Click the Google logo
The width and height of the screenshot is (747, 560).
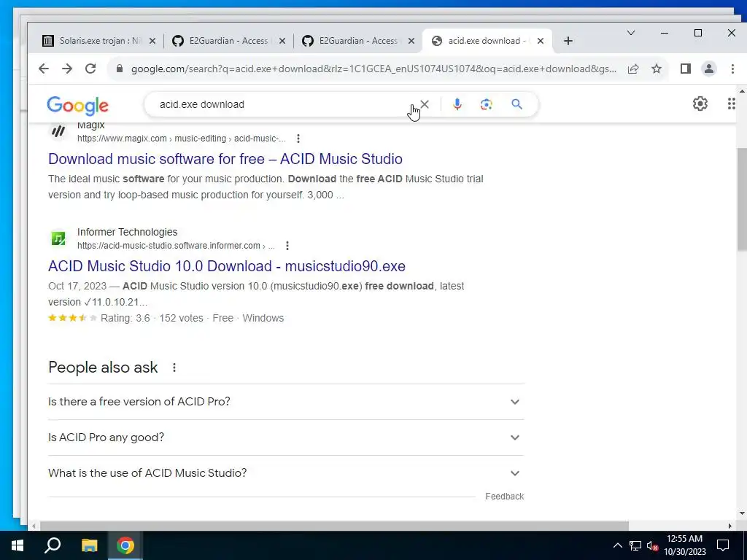(x=77, y=105)
